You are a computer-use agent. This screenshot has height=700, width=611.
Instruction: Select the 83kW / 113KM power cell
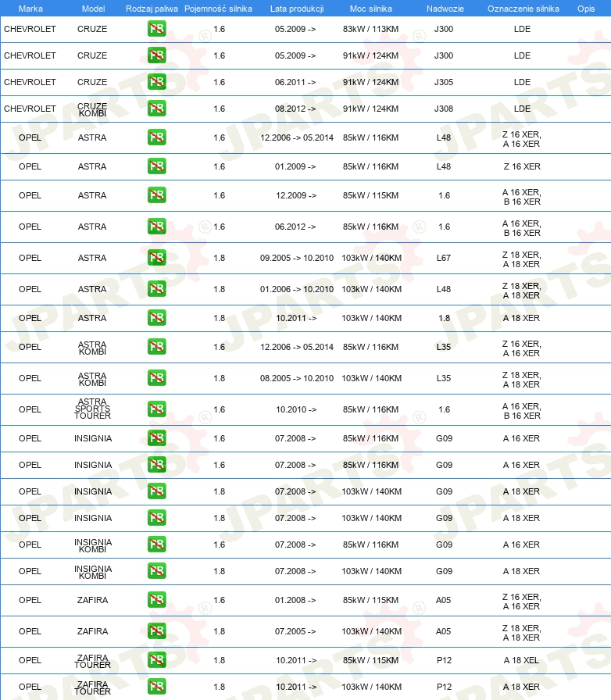[x=370, y=29]
